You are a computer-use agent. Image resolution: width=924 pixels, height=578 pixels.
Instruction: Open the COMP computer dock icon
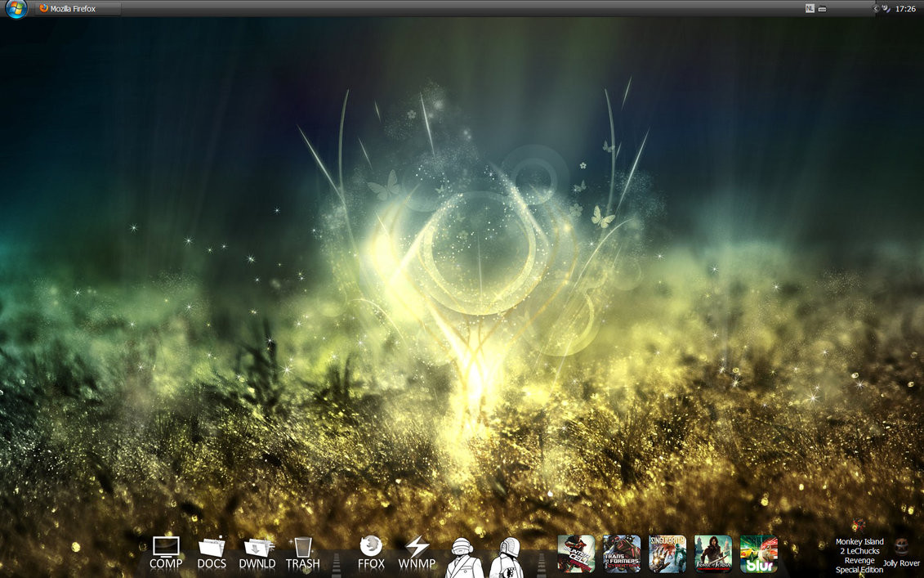click(x=166, y=552)
